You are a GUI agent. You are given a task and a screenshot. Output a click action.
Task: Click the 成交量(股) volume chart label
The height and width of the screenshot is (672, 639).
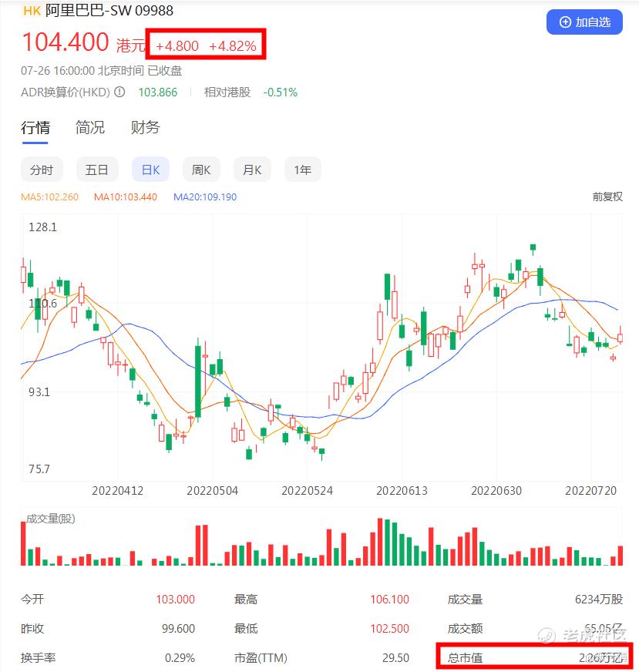tap(51, 519)
